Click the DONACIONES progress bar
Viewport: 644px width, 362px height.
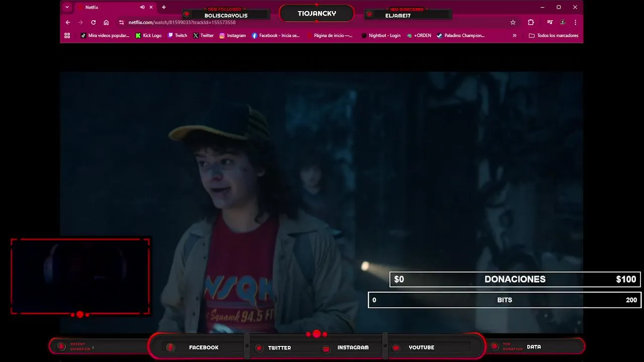pos(515,280)
